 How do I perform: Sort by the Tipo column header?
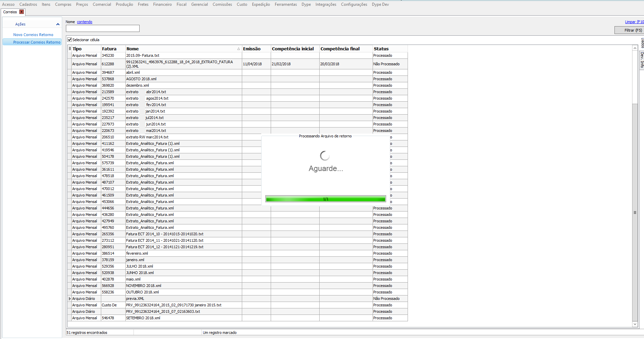click(x=86, y=49)
